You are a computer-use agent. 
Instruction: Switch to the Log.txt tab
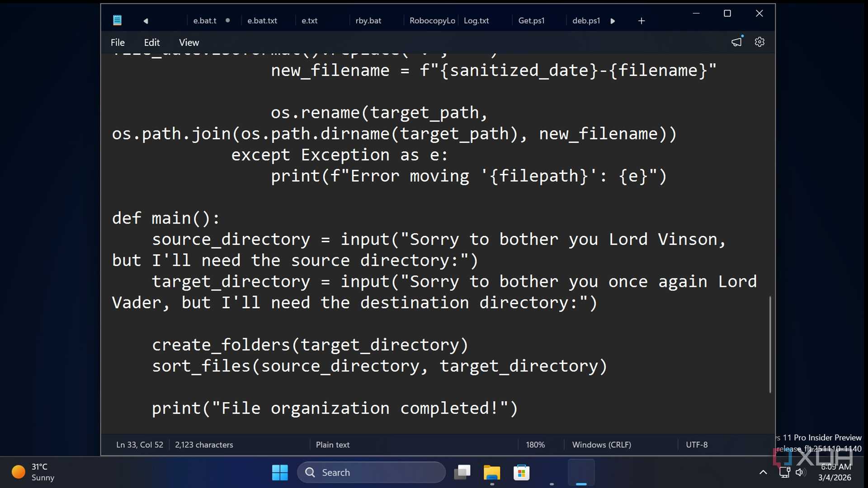tap(476, 21)
